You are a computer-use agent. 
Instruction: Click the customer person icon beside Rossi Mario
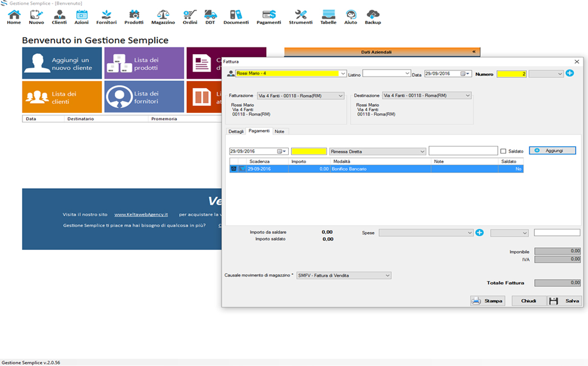click(230, 74)
